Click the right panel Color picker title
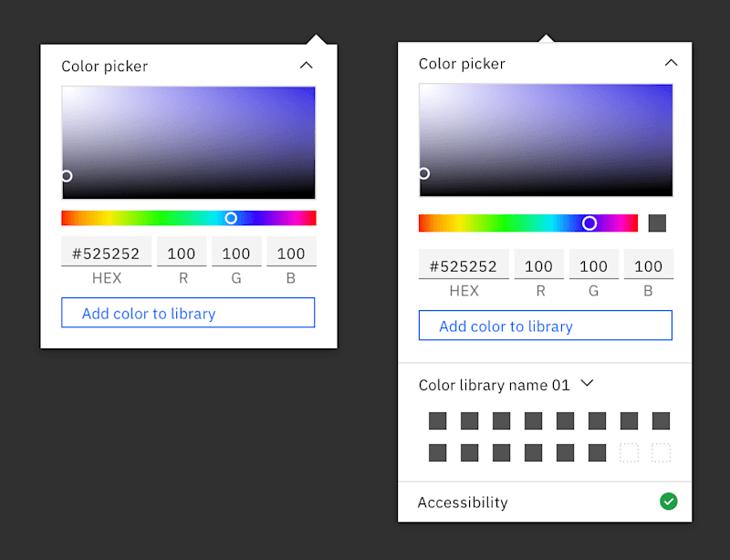Image resolution: width=730 pixels, height=560 pixels. click(x=462, y=63)
